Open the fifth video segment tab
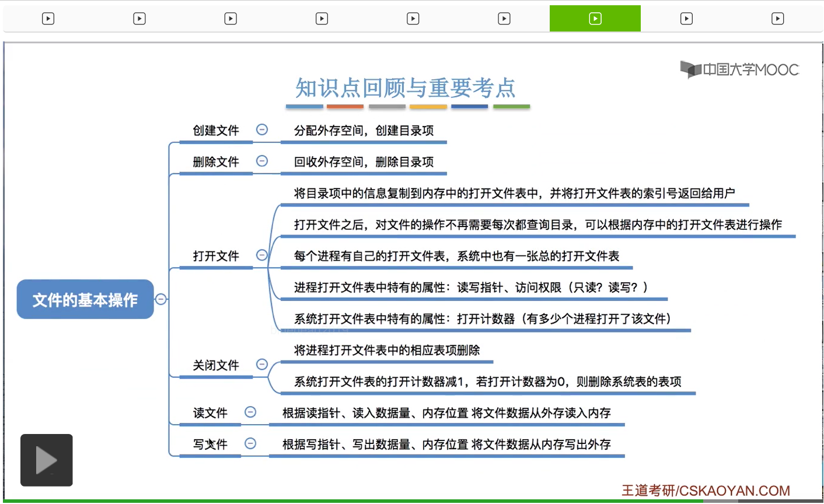This screenshot has width=824, height=504. pyautogui.click(x=413, y=19)
